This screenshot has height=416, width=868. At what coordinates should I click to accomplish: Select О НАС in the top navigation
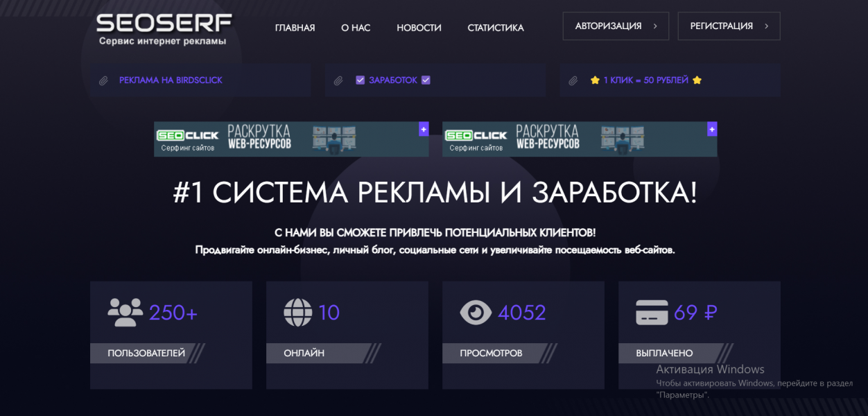(x=356, y=28)
